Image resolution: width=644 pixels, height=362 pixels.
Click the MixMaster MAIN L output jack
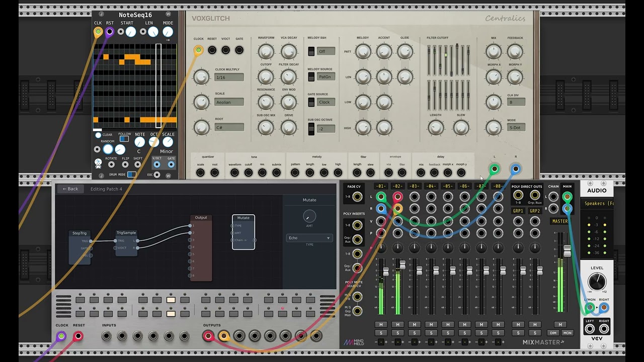coord(567,197)
